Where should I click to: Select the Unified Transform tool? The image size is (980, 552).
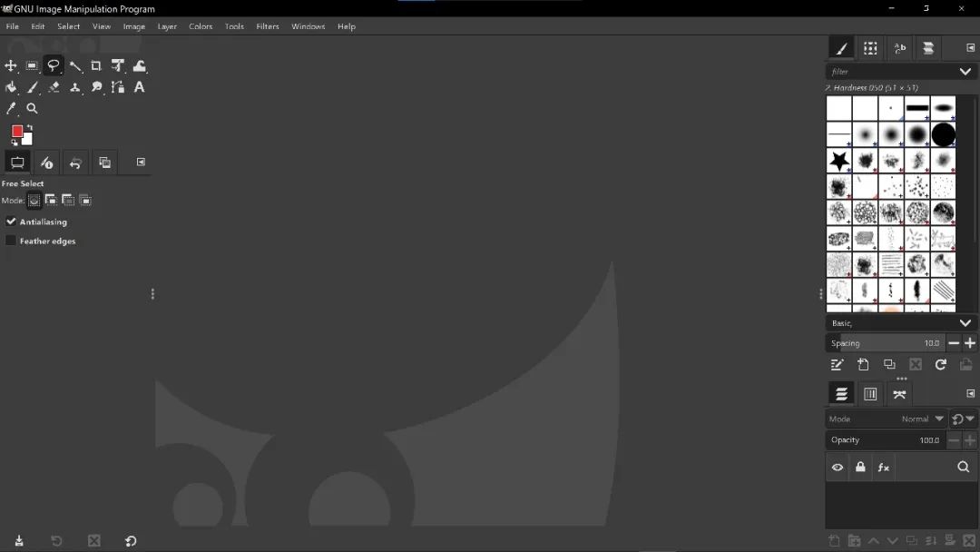(x=117, y=65)
